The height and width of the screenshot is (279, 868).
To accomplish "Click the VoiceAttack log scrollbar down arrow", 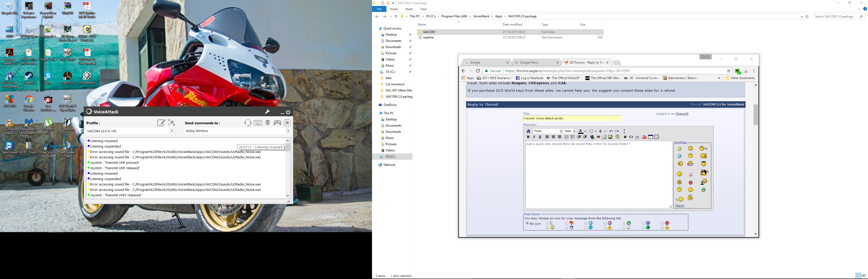I will 288,196.
